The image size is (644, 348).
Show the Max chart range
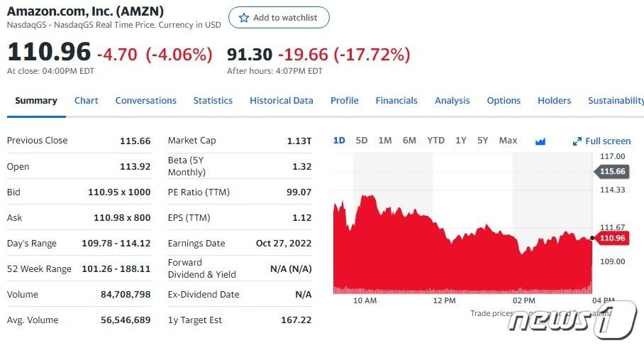coord(508,141)
